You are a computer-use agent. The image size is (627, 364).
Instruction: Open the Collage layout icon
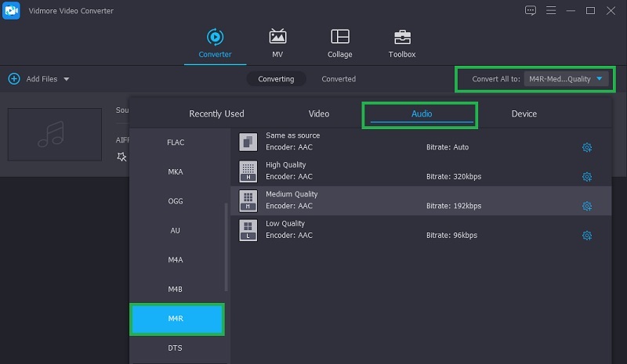click(339, 37)
